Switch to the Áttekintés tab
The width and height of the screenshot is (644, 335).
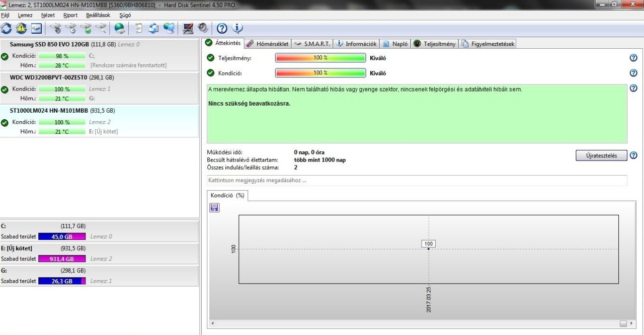[x=223, y=43]
